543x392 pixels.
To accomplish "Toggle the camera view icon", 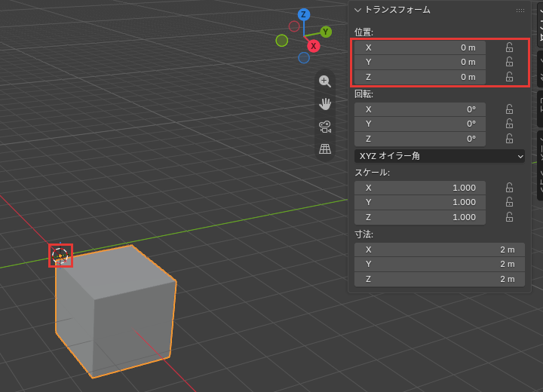I will [x=325, y=127].
